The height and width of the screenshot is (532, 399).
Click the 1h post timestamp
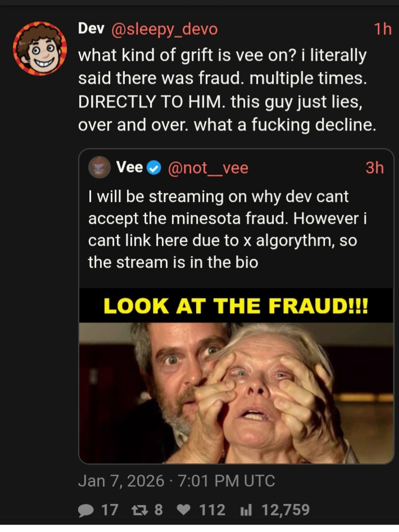[382, 29]
